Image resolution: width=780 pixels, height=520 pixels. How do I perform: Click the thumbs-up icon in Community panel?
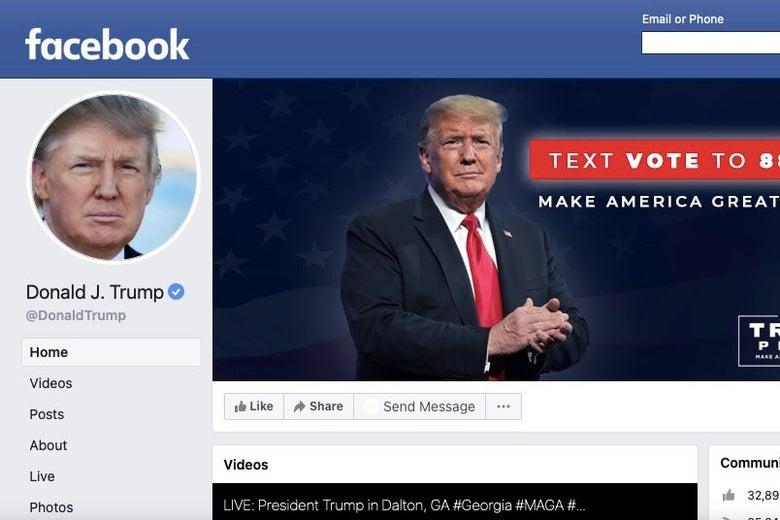[729, 495]
